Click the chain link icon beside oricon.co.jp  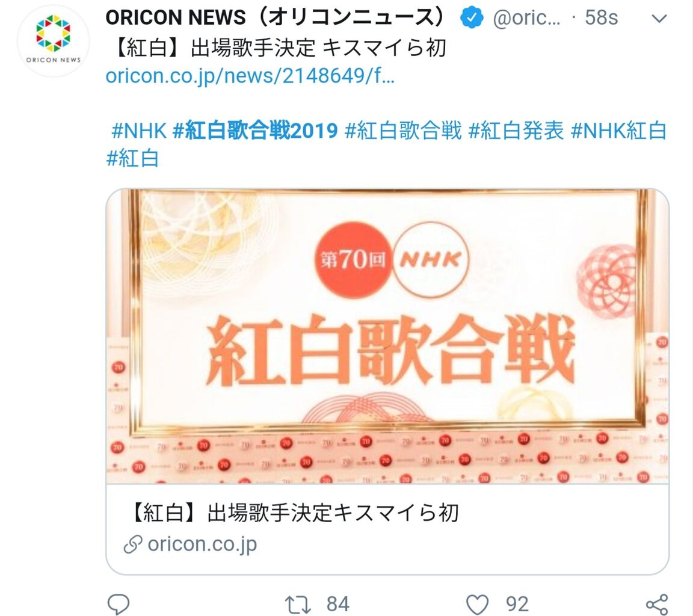pos(132,544)
